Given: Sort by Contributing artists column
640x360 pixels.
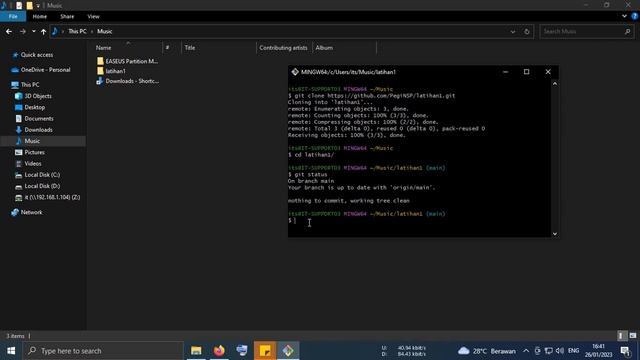Looking at the screenshot, I should (283, 48).
